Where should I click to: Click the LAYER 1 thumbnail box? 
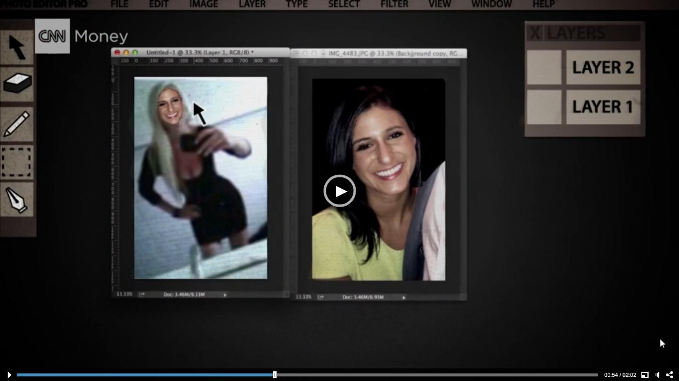click(x=544, y=107)
